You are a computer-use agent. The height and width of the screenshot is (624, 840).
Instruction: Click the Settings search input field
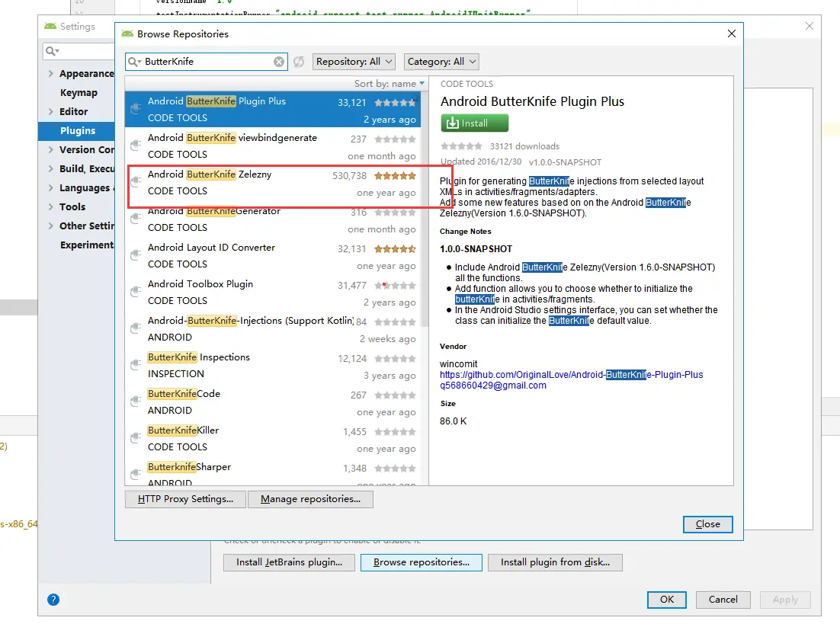tap(79, 51)
